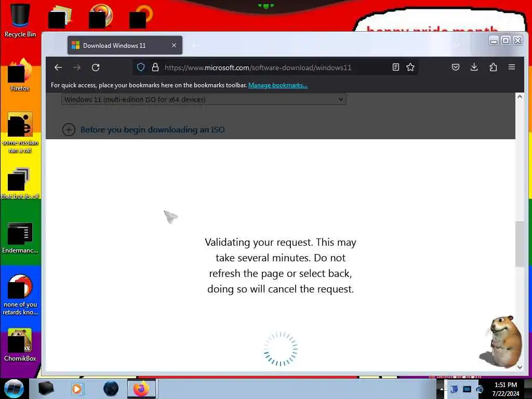Image resolution: width=532 pixels, height=399 pixels.
Task: Show site security via padlock icon
Action: coord(155,67)
